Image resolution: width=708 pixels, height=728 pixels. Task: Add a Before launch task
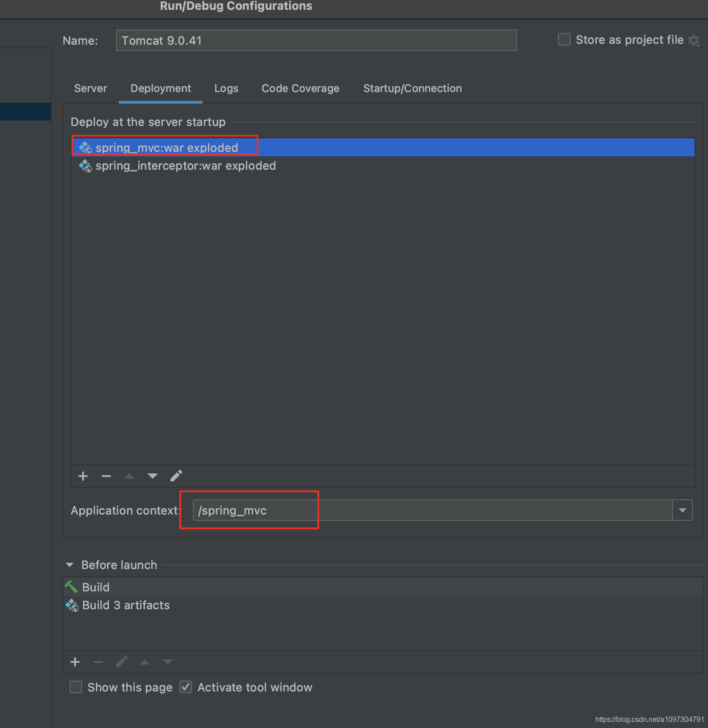[x=75, y=662]
